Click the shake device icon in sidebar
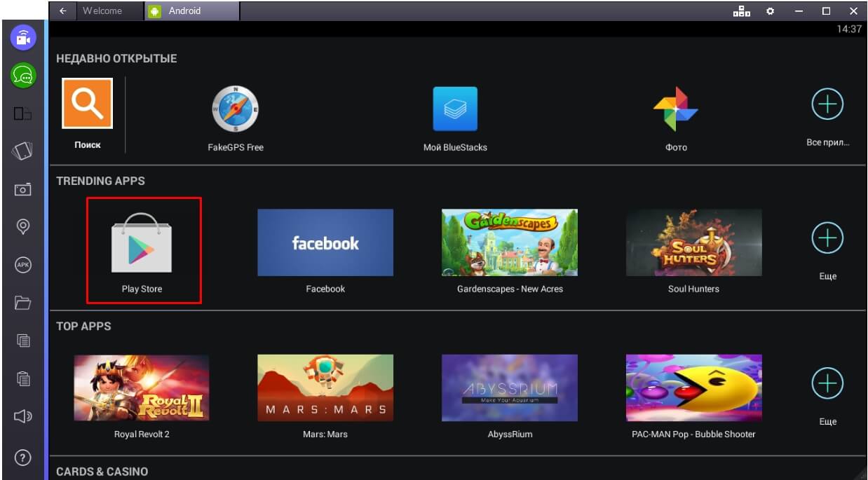 (22, 151)
